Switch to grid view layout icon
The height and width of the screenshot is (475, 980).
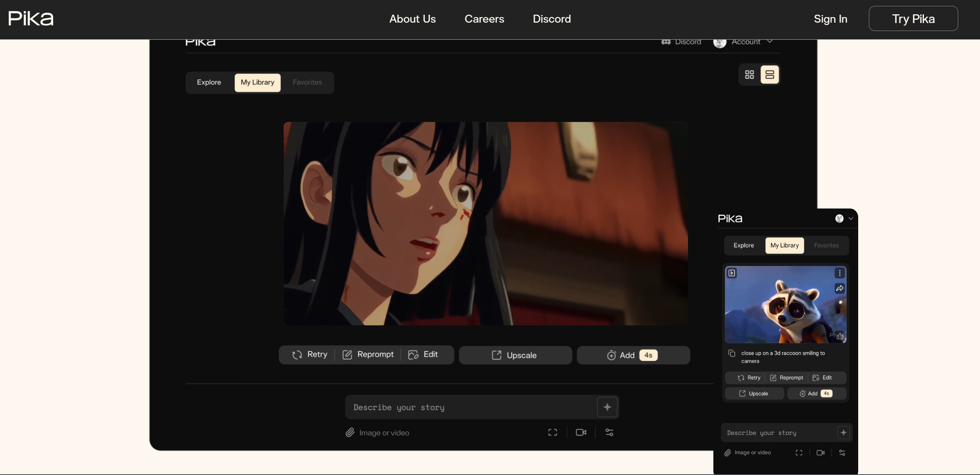(x=749, y=75)
